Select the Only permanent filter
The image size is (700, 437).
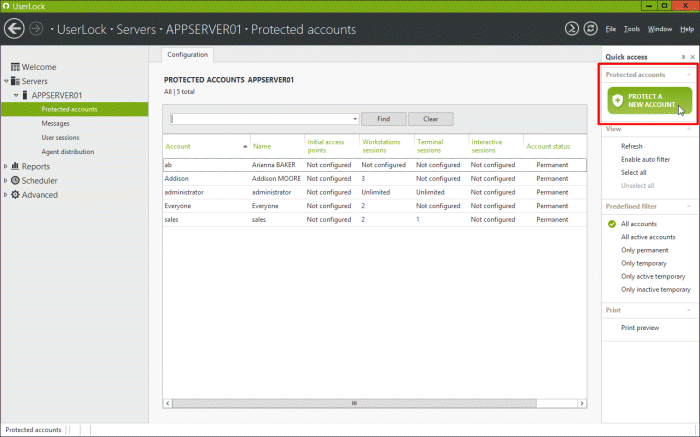[x=646, y=250]
